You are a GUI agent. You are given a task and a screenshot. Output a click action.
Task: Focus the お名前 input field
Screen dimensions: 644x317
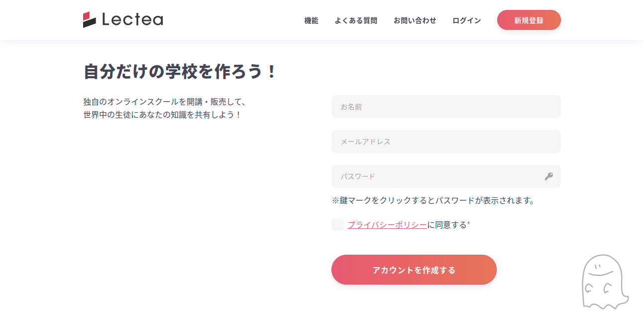point(446,107)
